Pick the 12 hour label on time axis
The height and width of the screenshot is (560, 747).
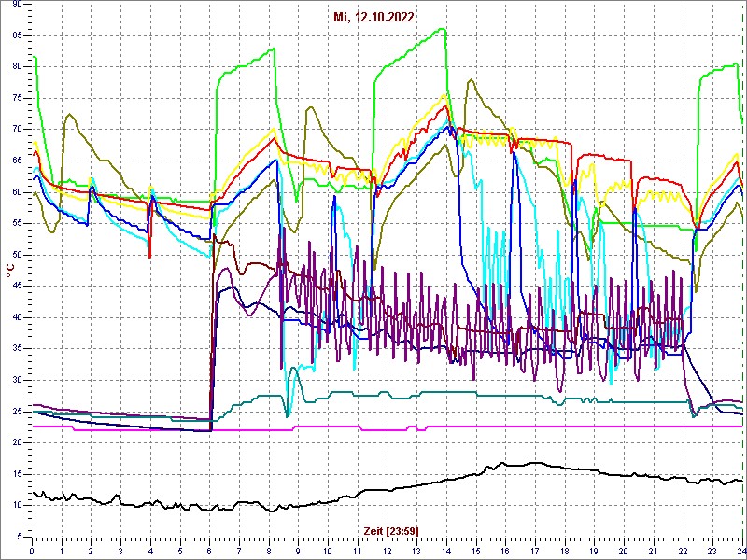click(387, 552)
